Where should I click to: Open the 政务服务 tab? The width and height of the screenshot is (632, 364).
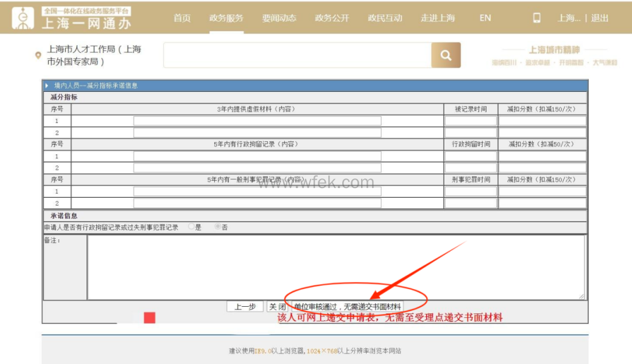[x=226, y=18]
